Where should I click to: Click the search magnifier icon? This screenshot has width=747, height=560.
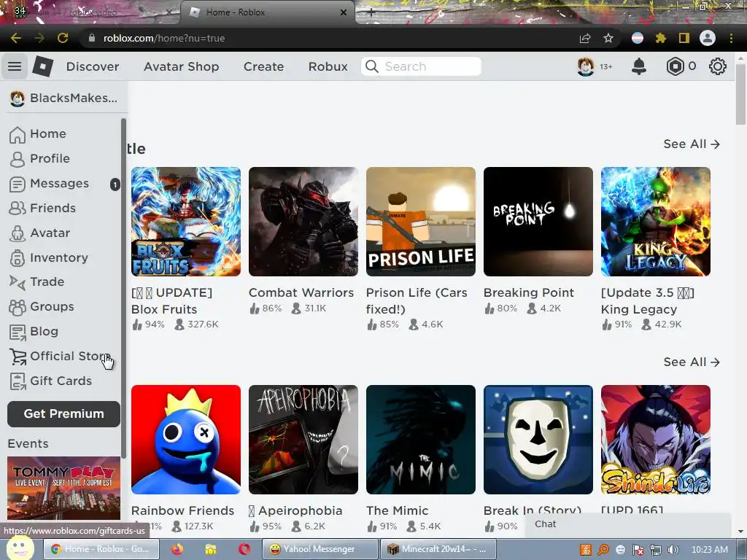click(372, 66)
